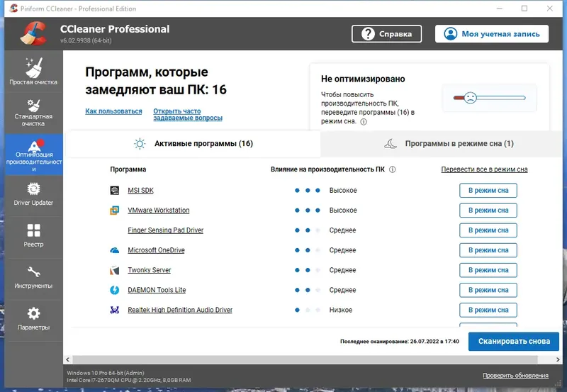Open the Реестр section

[33, 237]
